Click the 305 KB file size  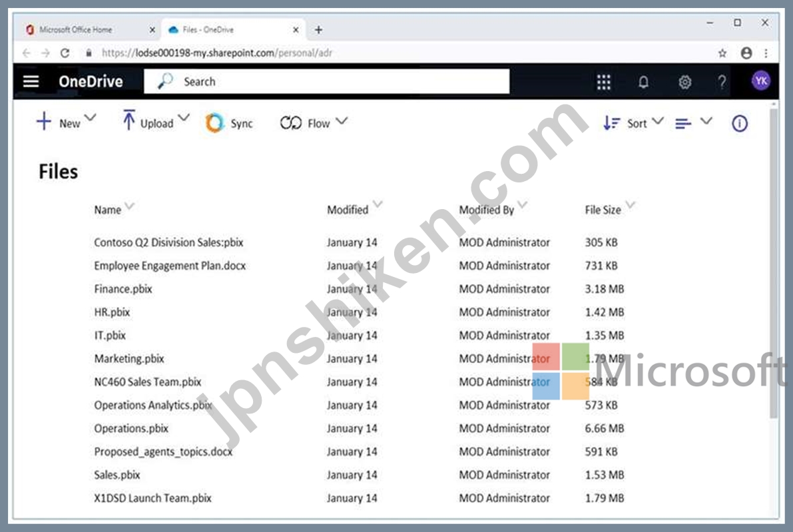tap(601, 242)
